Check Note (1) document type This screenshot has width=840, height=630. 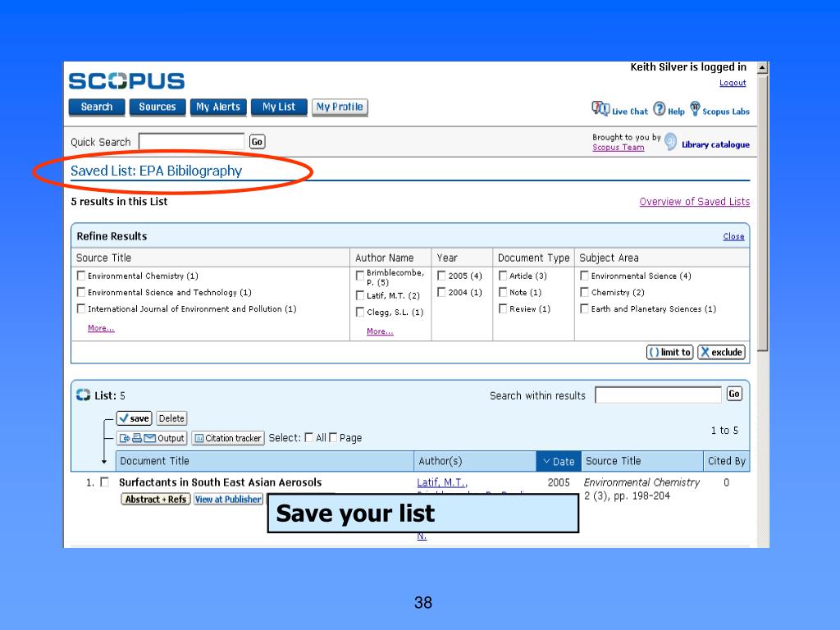[503, 292]
